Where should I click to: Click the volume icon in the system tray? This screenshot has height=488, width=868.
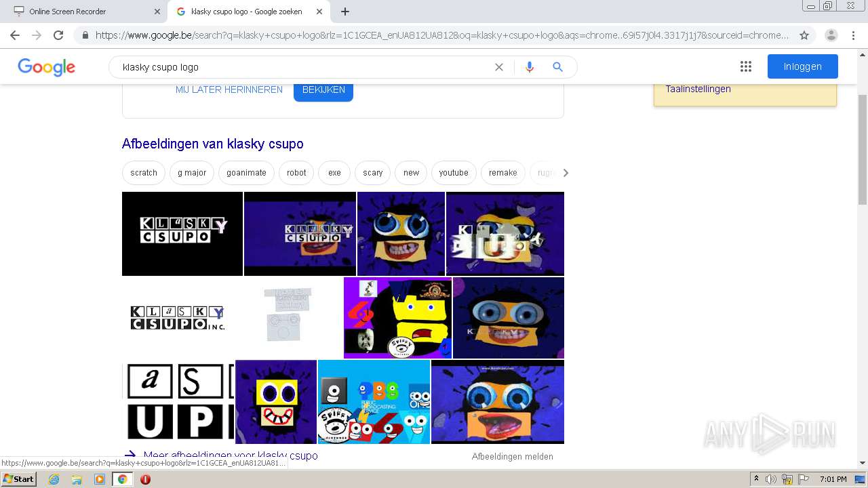(x=771, y=479)
